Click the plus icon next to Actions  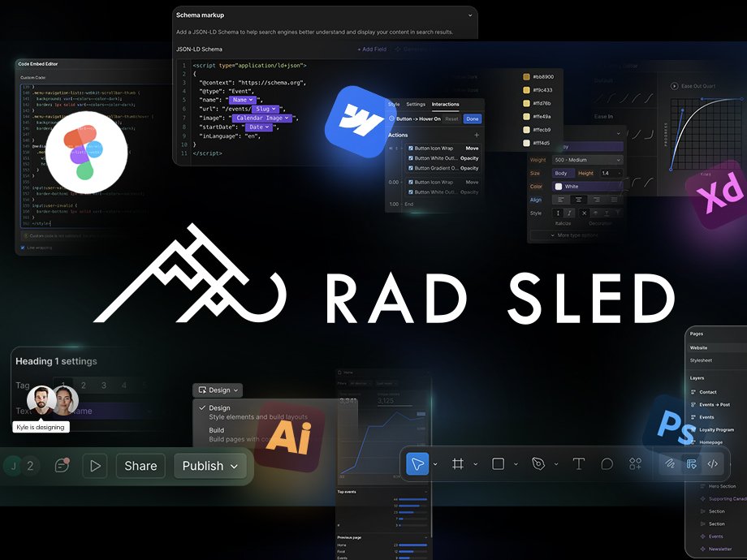[477, 136]
